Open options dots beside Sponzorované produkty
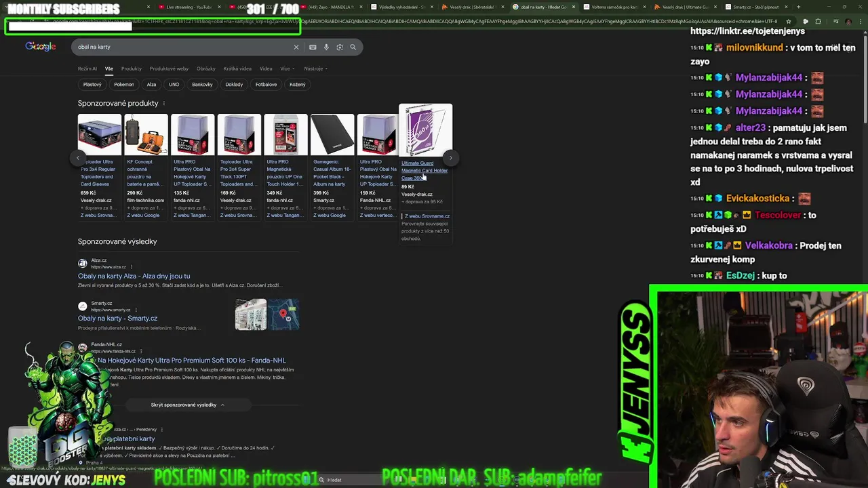 pyautogui.click(x=163, y=103)
